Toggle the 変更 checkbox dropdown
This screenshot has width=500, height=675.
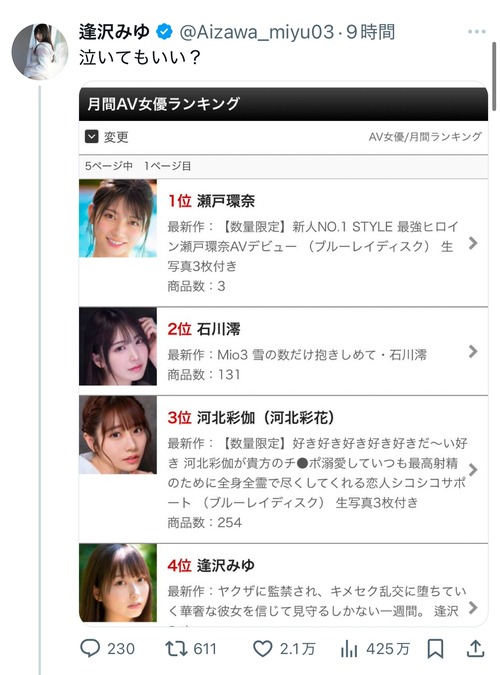[x=92, y=137]
